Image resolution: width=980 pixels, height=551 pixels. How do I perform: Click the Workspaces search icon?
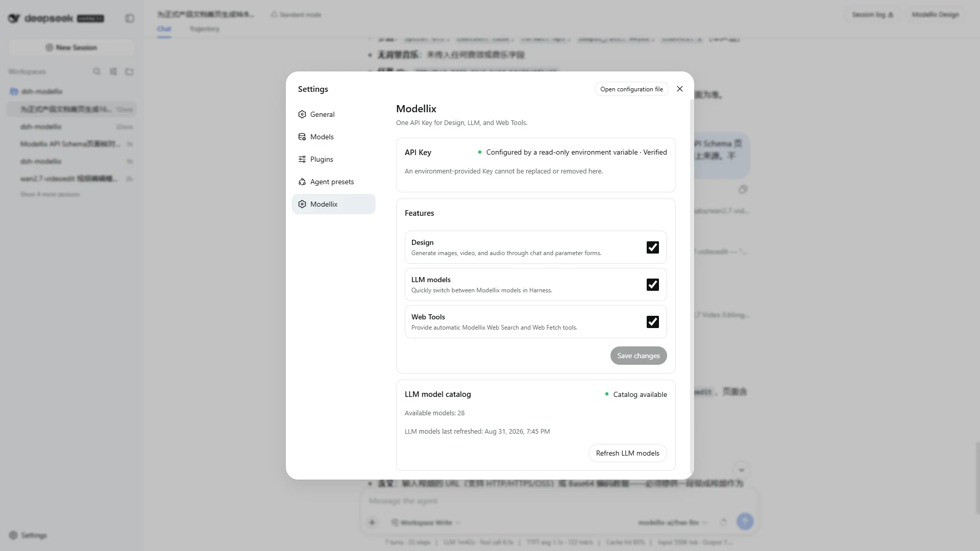(x=96, y=71)
